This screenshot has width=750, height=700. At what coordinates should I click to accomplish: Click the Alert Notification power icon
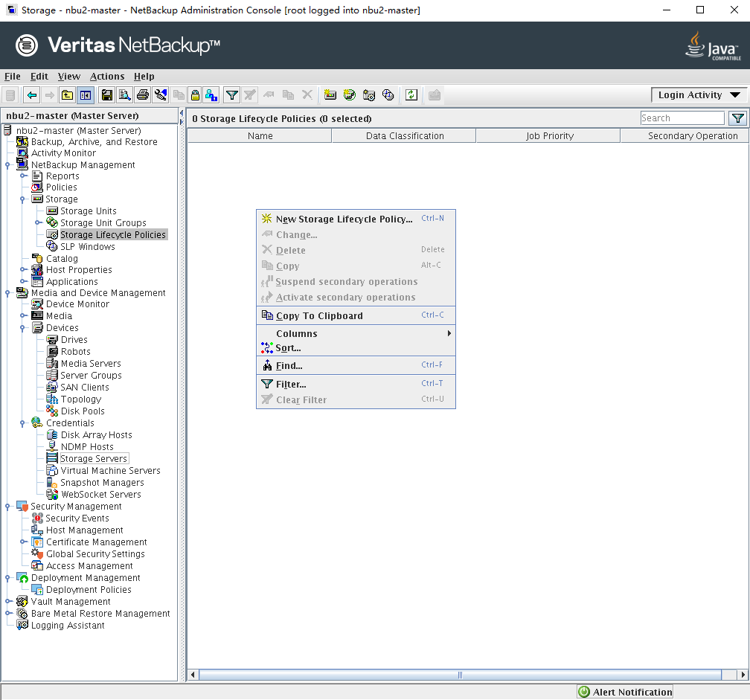pos(585,692)
